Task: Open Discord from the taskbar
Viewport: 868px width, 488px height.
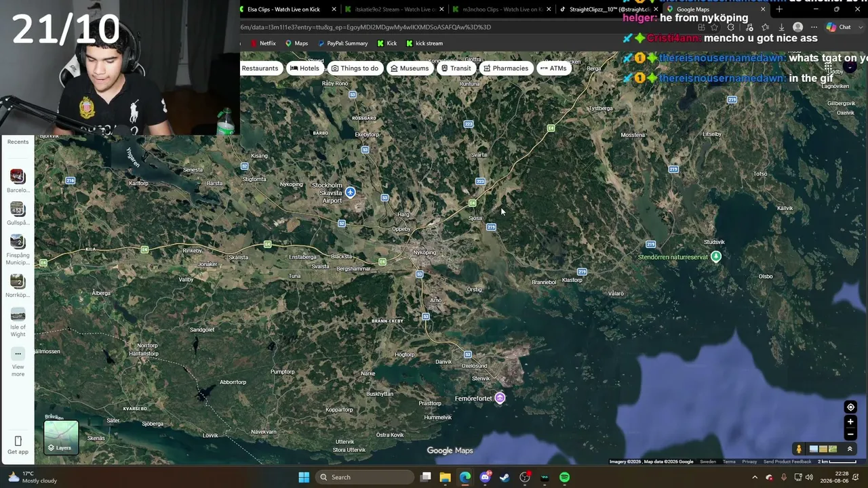Action: (485, 477)
